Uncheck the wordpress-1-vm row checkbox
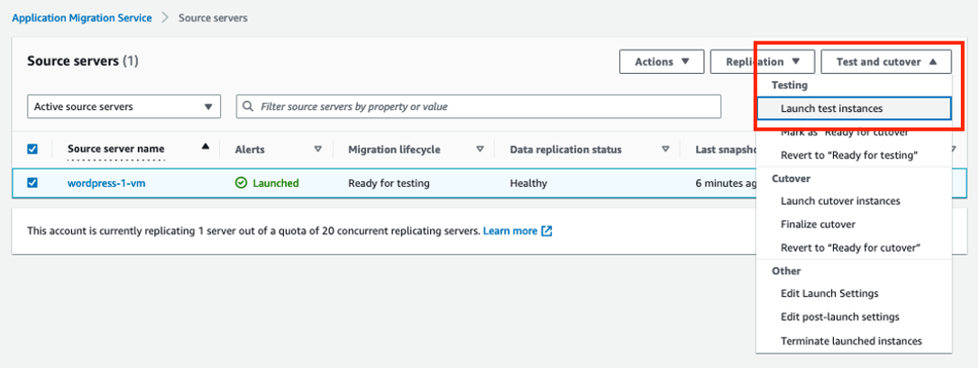 33,183
